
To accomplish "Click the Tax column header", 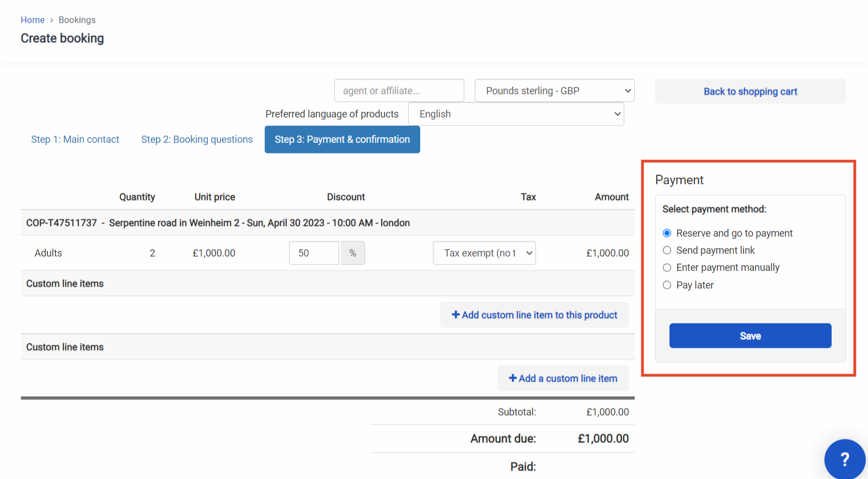I will (528, 197).
